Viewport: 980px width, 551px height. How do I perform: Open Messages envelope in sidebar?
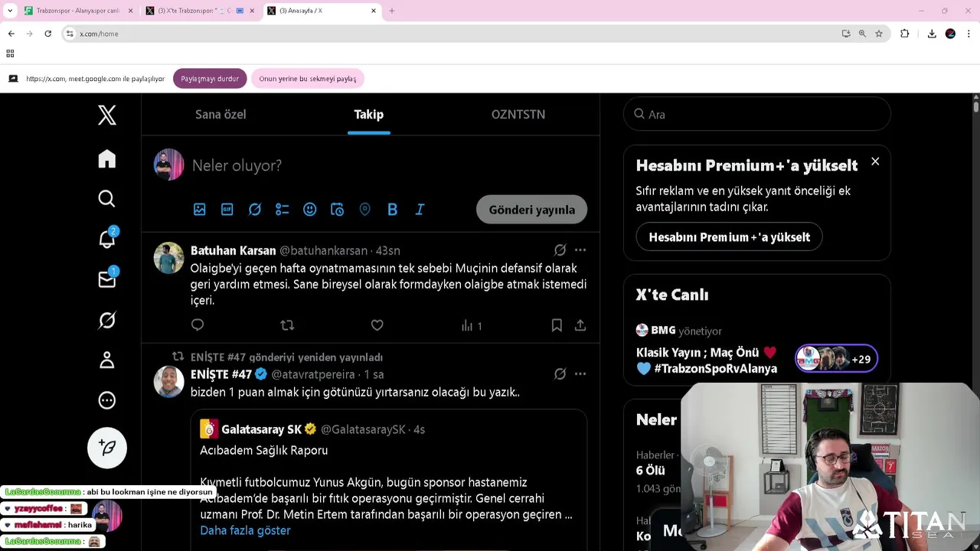(107, 279)
